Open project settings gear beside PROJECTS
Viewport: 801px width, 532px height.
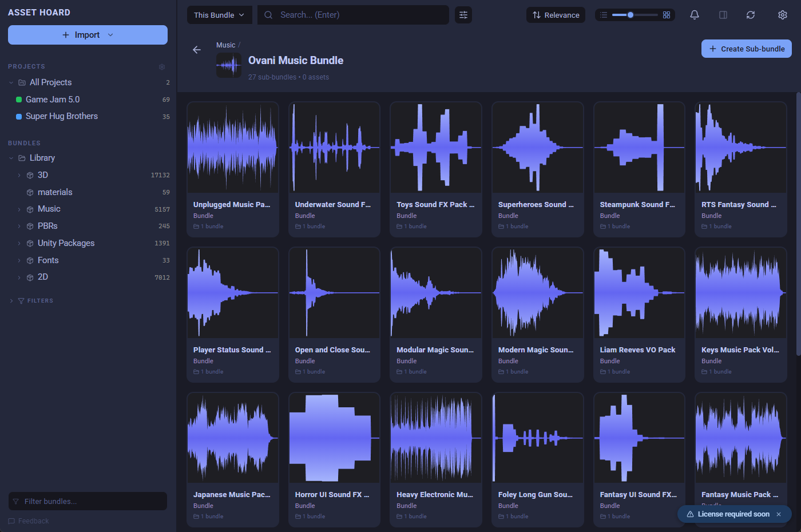point(162,67)
